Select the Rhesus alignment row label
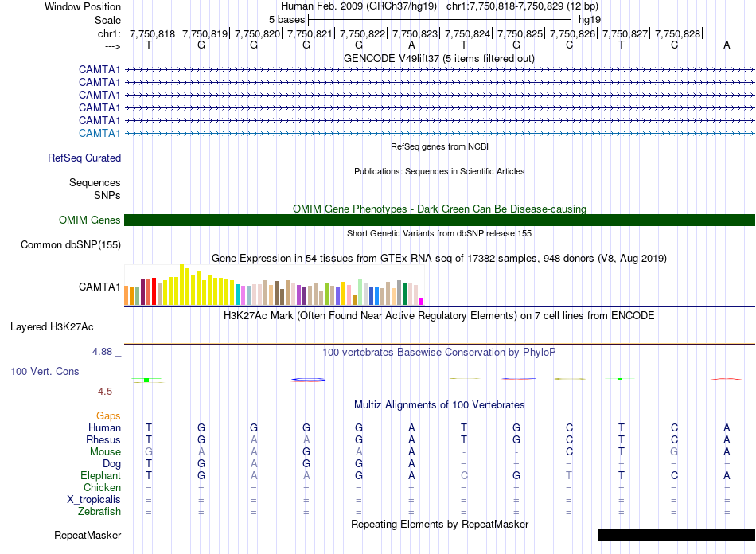 103,439
